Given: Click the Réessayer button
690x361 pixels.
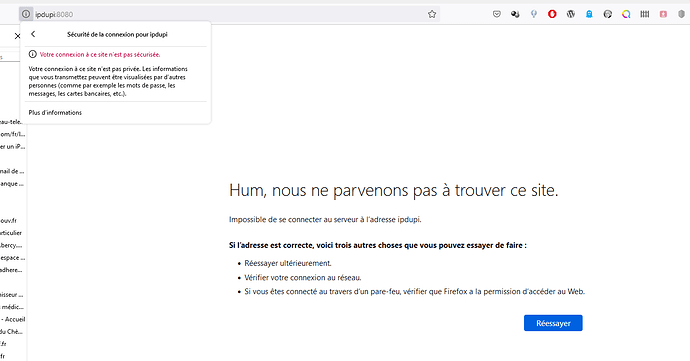Looking at the screenshot, I should coord(553,323).
